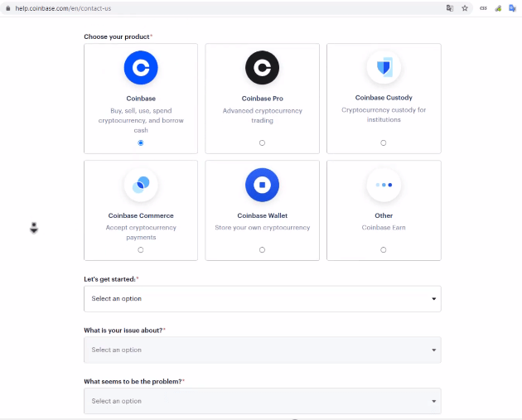Click "Cryptocurrency custody for institutions" description
The image size is (522, 420).
(384, 114)
